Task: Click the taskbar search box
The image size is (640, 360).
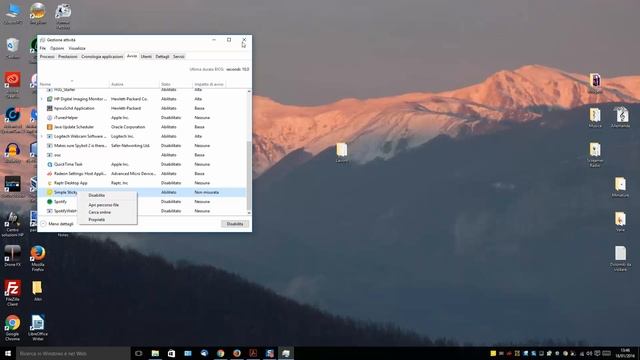Action: coord(73,353)
